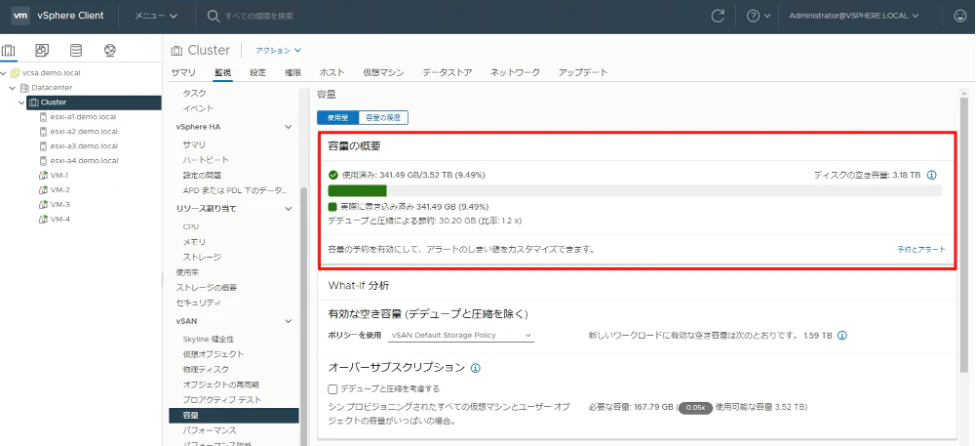Open the Hosts and Clusters inventory icon
976x446 pixels.
[x=9, y=50]
